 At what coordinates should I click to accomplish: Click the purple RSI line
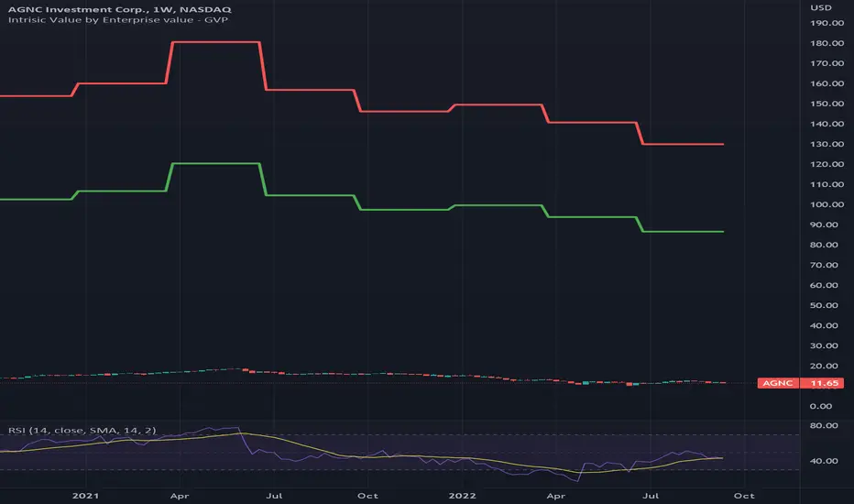[211, 433]
